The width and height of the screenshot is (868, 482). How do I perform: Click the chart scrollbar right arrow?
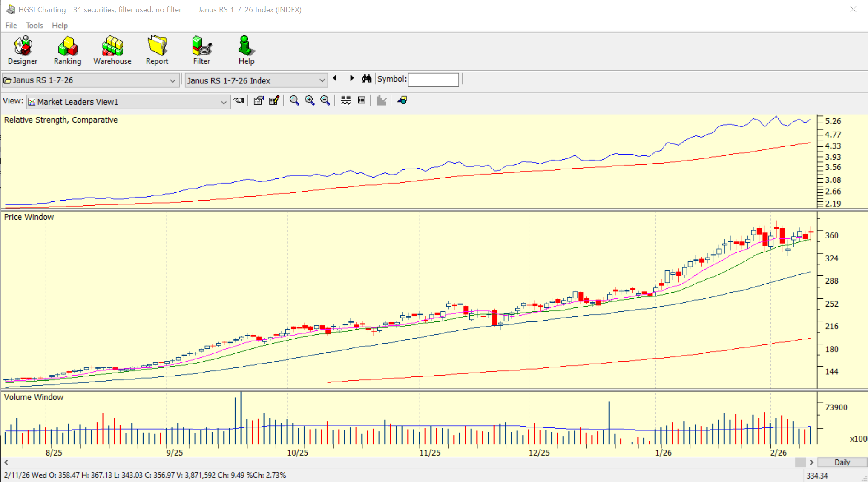(812, 462)
